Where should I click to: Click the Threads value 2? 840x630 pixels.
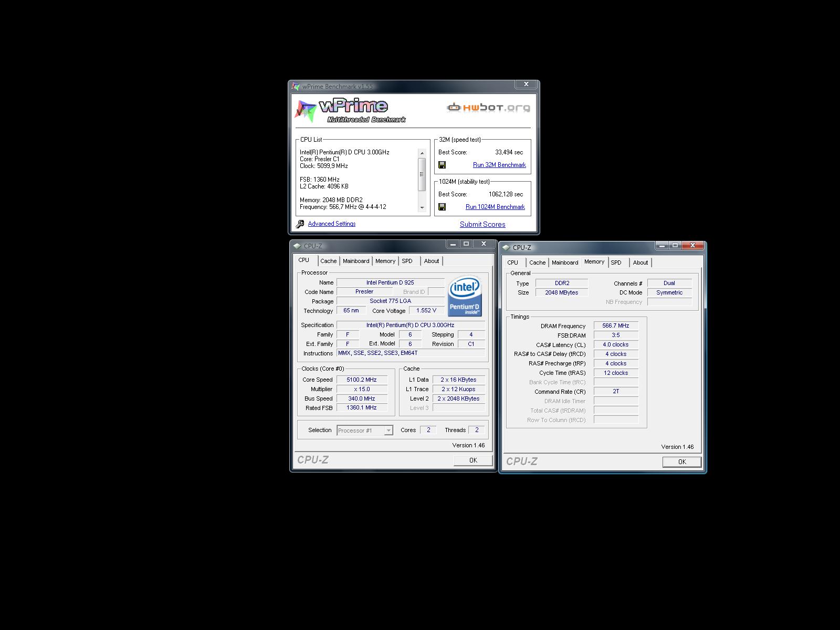tap(477, 430)
